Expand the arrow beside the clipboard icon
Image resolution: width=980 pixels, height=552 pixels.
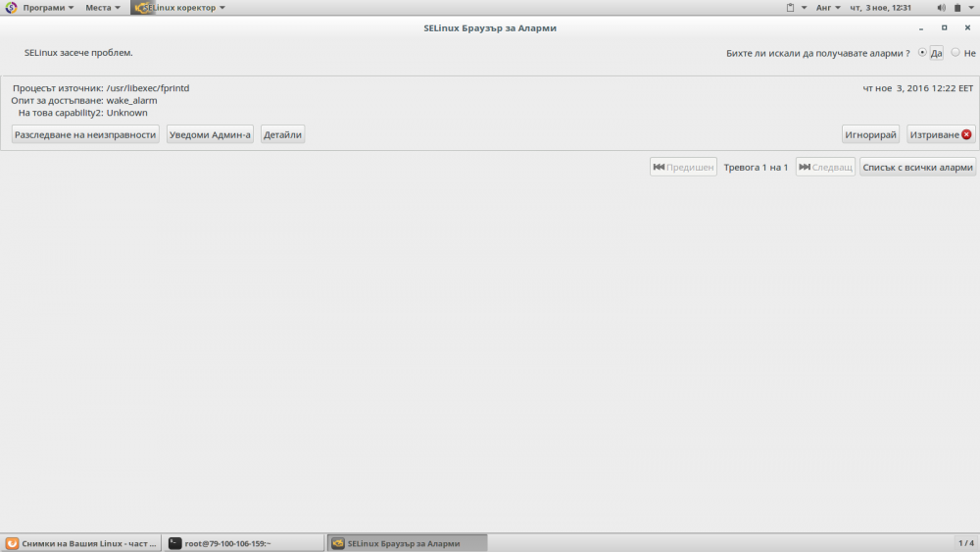click(804, 8)
